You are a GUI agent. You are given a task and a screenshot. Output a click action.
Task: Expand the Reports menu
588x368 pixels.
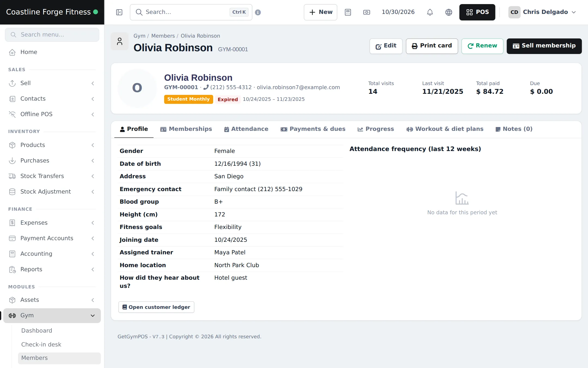click(x=52, y=269)
